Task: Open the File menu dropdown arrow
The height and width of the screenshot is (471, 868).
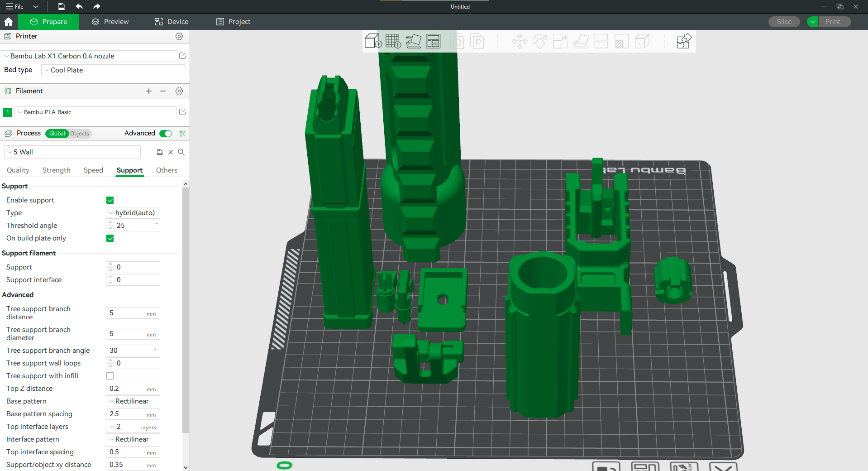Action: point(36,6)
